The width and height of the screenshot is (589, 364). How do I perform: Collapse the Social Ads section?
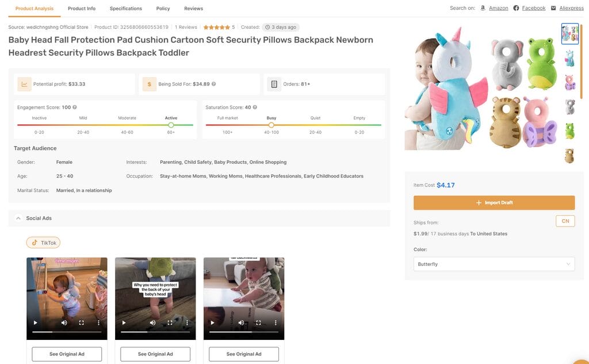pos(18,219)
